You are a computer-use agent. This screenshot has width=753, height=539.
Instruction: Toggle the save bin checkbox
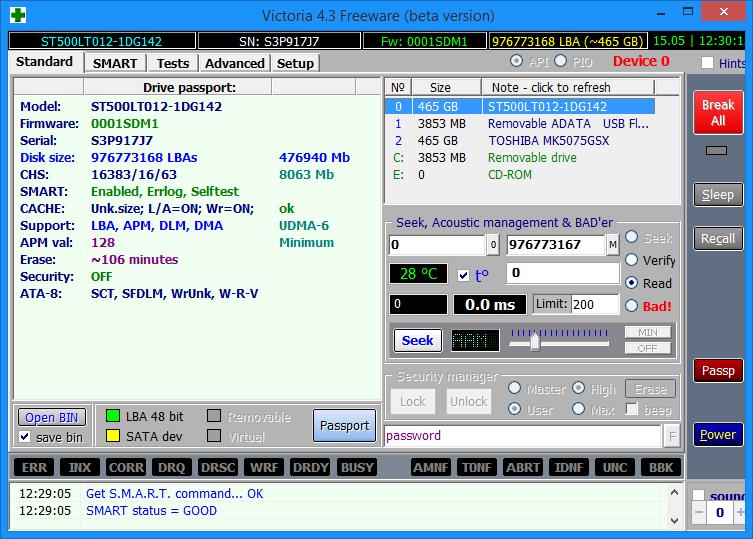pos(24,437)
